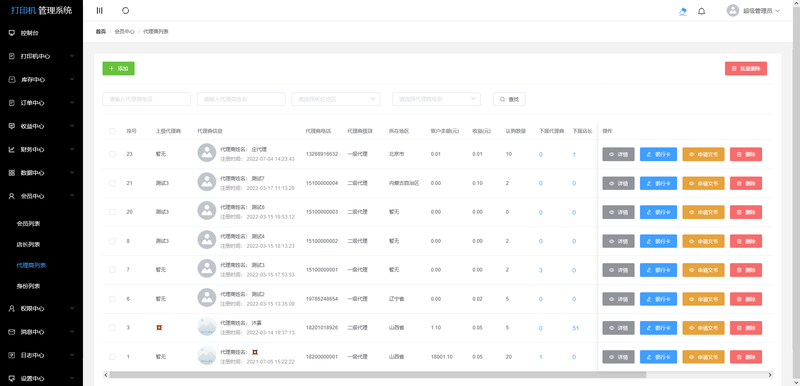Viewport: 800px width, 386px height.
Task: Check the box for row 序号 1
Action: [x=112, y=357]
